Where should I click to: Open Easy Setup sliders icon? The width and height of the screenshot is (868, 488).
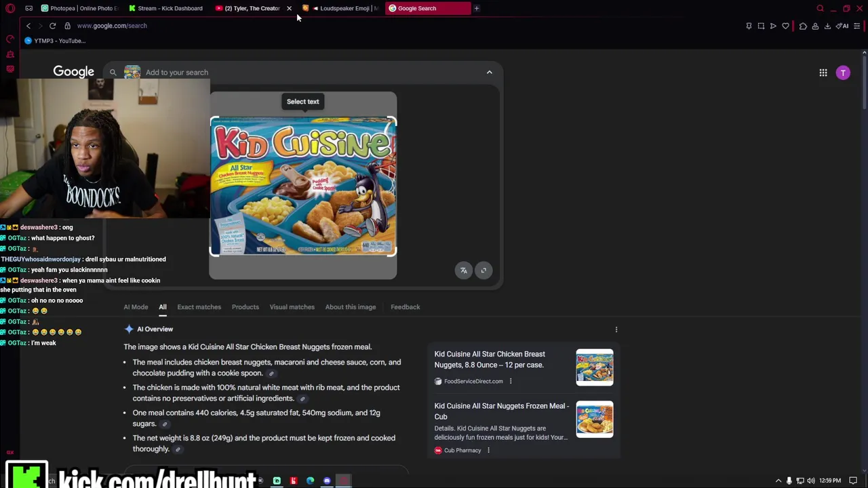click(x=857, y=26)
